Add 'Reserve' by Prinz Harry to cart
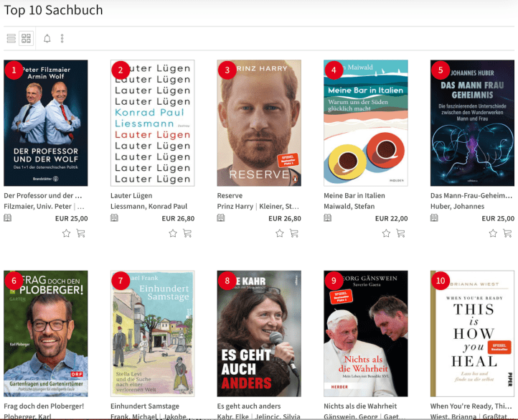518x420 pixels. click(294, 233)
